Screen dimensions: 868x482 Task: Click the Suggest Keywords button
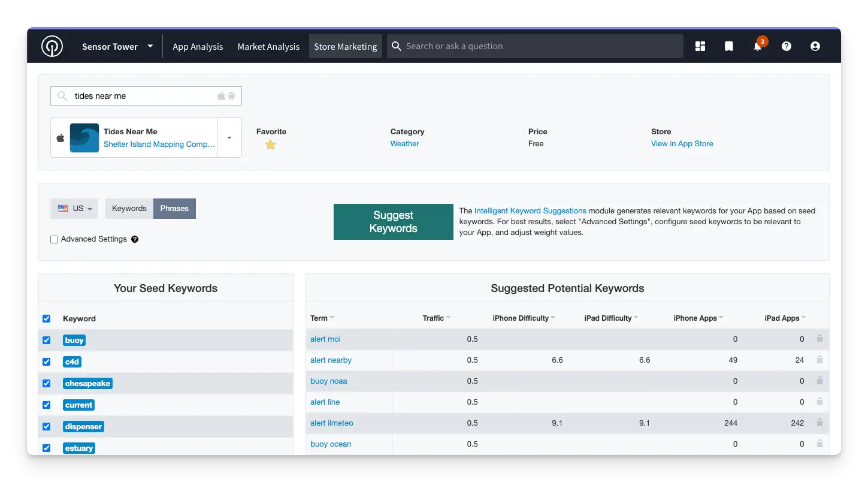[x=394, y=222]
